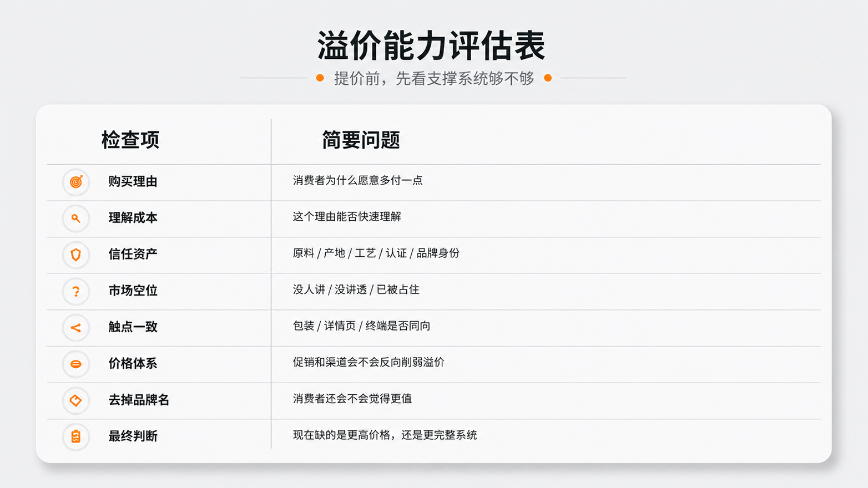Select the row label 最终判断

pyautogui.click(x=133, y=436)
